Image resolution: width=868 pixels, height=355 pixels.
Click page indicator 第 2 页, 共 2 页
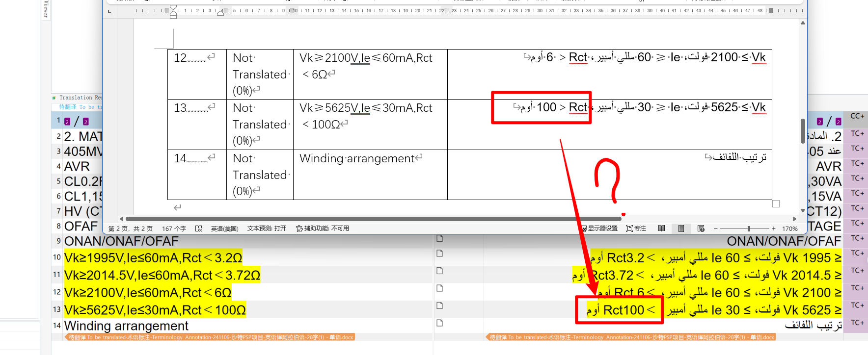coord(131,228)
